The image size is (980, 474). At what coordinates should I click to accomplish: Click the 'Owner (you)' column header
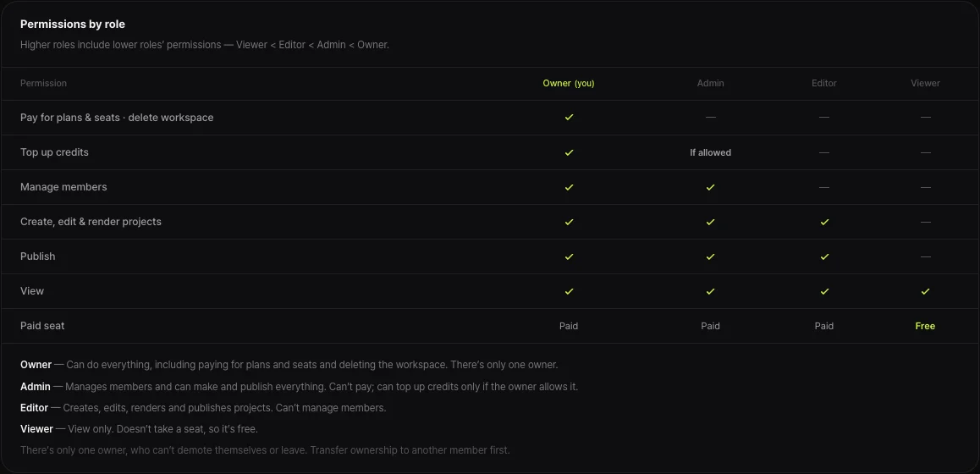tap(568, 83)
